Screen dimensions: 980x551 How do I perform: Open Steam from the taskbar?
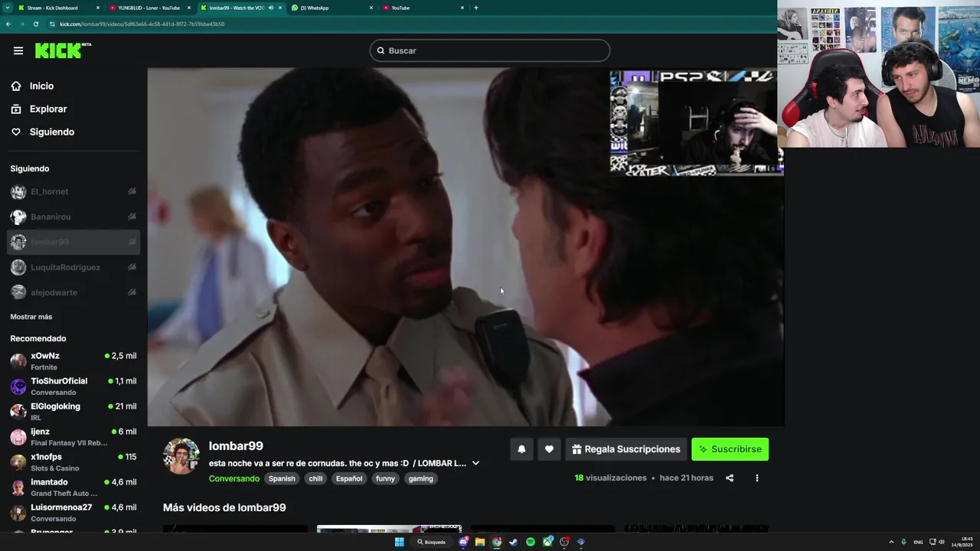[514, 542]
